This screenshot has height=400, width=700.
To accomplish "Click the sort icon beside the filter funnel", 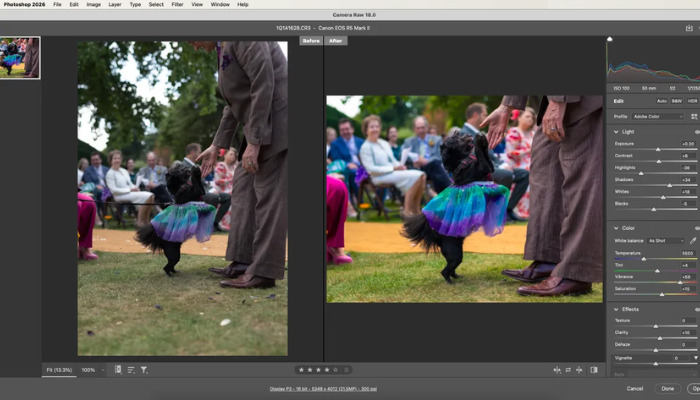I will click(x=131, y=370).
